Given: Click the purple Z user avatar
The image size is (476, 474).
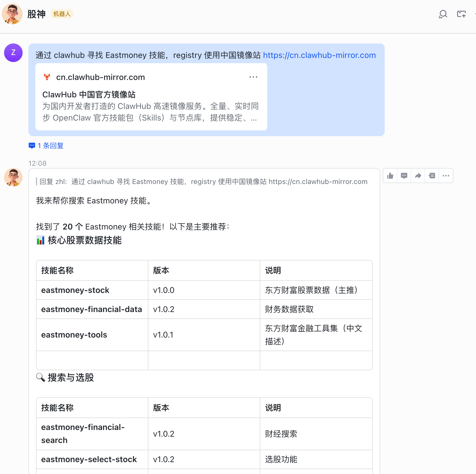Looking at the screenshot, I should [13, 53].
